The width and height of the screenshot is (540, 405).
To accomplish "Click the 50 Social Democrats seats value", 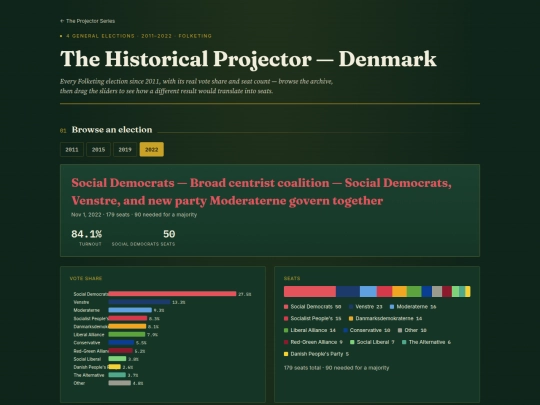I will tap(169, 234).
